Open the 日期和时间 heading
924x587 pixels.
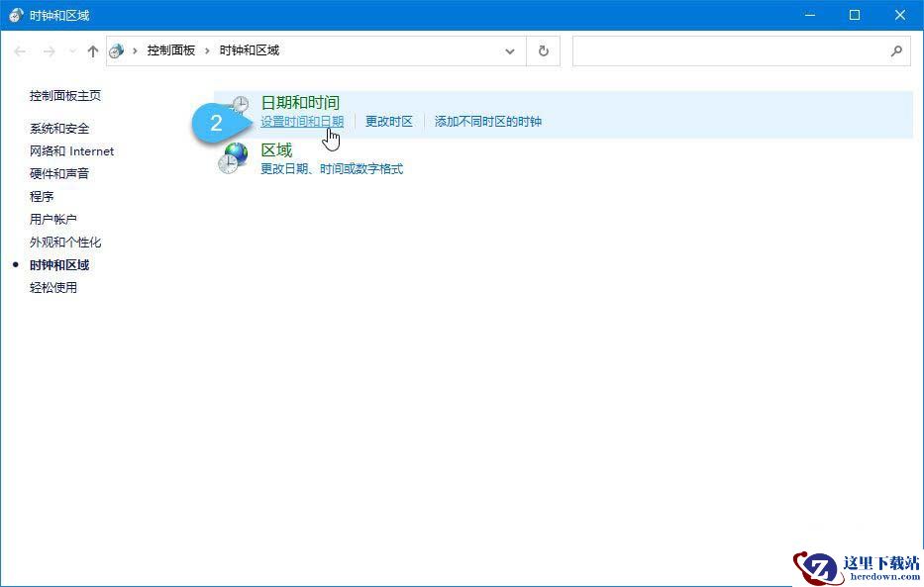(x=300, y=102)
